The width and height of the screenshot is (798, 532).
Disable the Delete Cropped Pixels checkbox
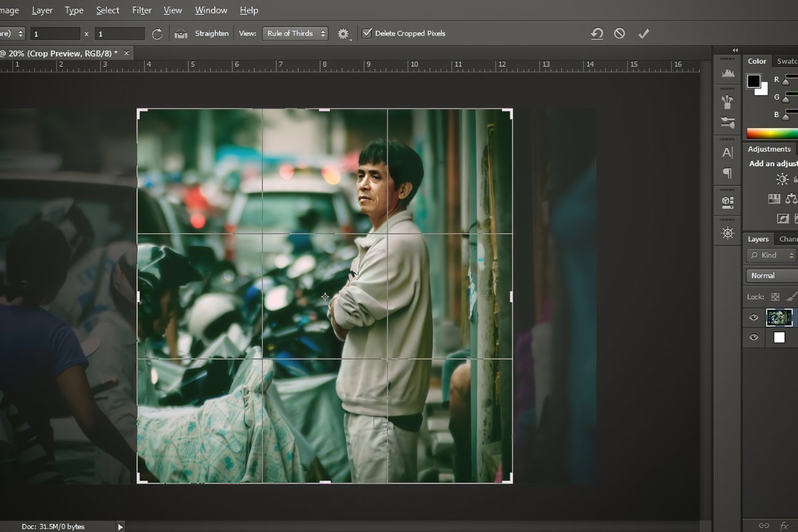pos(367,33)
